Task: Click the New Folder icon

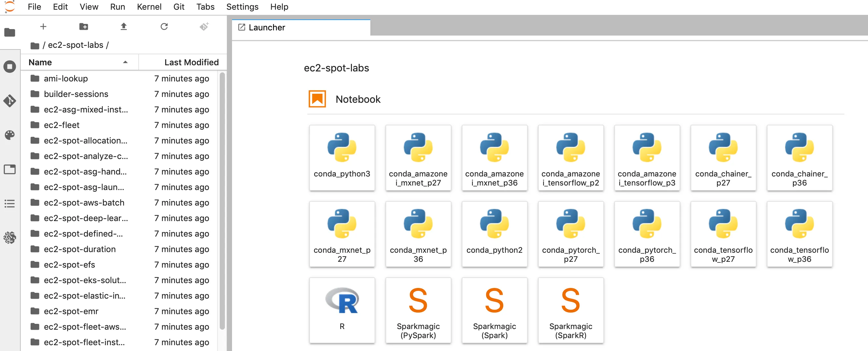Action: pos(84,26)
